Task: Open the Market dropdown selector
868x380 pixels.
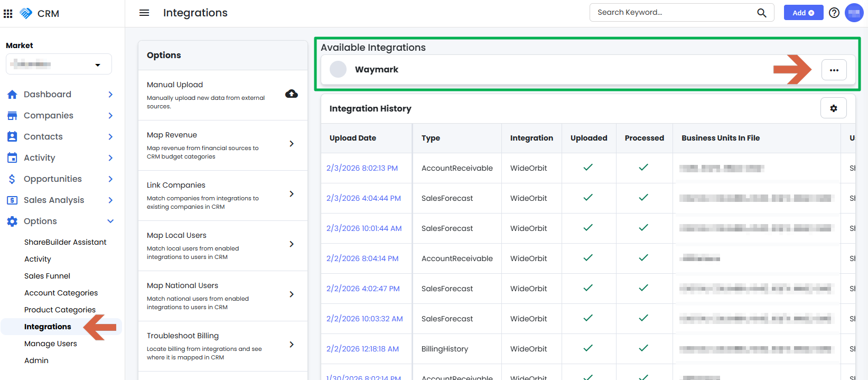Action: click(x=59, y=64)
